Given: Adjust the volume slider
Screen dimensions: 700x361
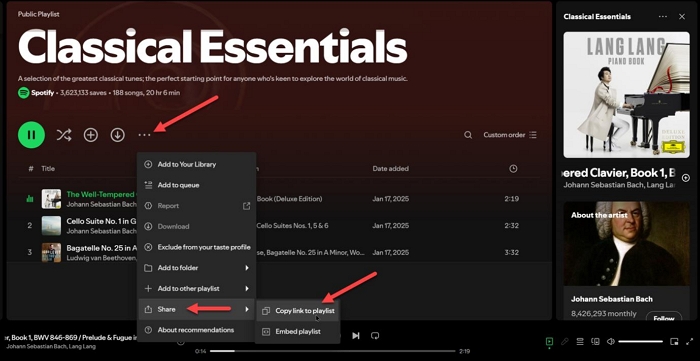Looking at the screenshot, I should 640,341.
